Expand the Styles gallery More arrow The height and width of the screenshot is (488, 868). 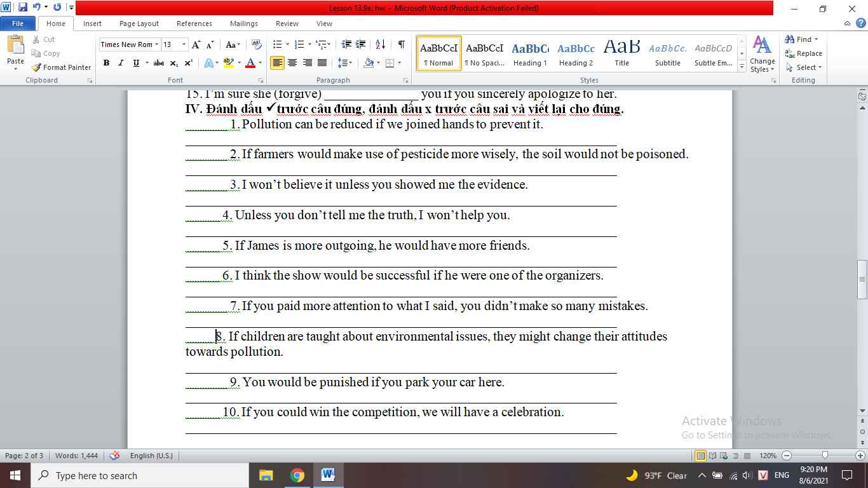742,66
